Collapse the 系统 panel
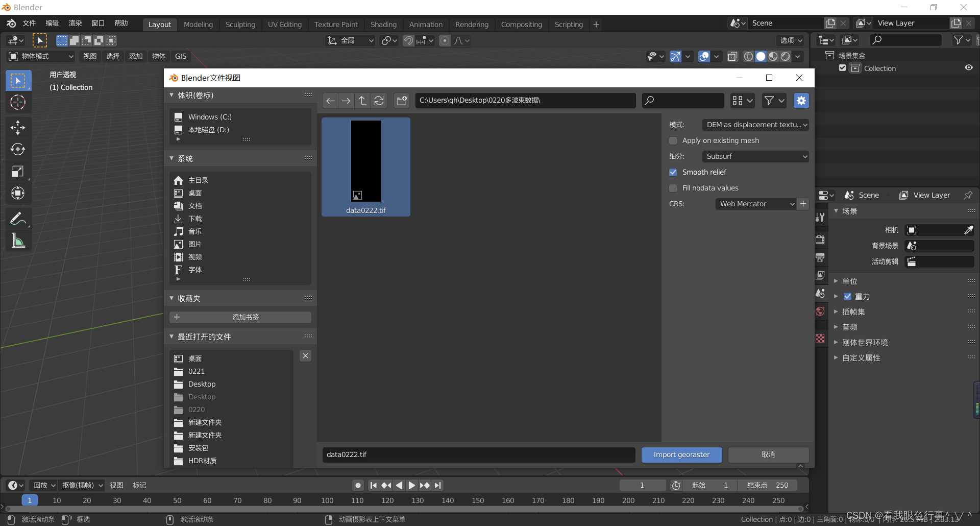 coord(172,158)
